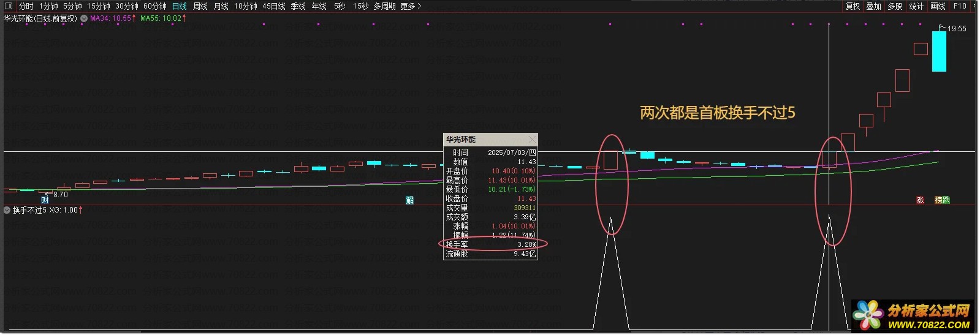Open the 多股 multi-stock view
Viewport: 980px width, 335px height.
point(895,6)
